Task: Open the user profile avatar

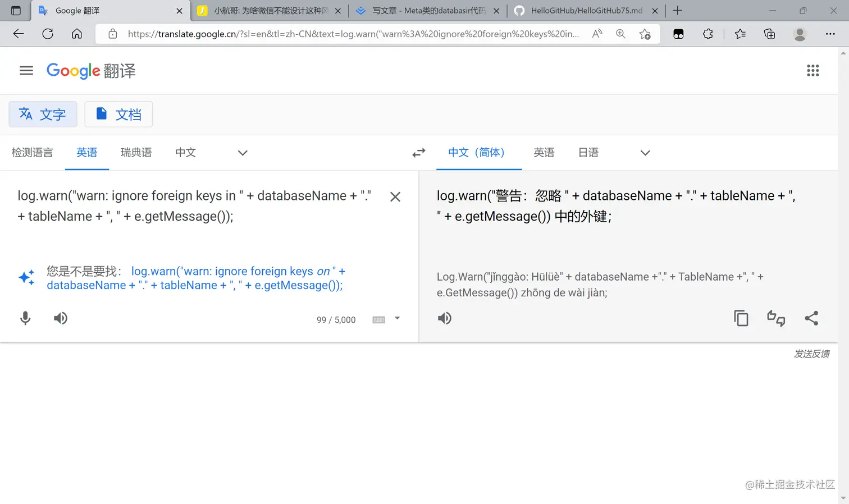Action: pos(800,34)
